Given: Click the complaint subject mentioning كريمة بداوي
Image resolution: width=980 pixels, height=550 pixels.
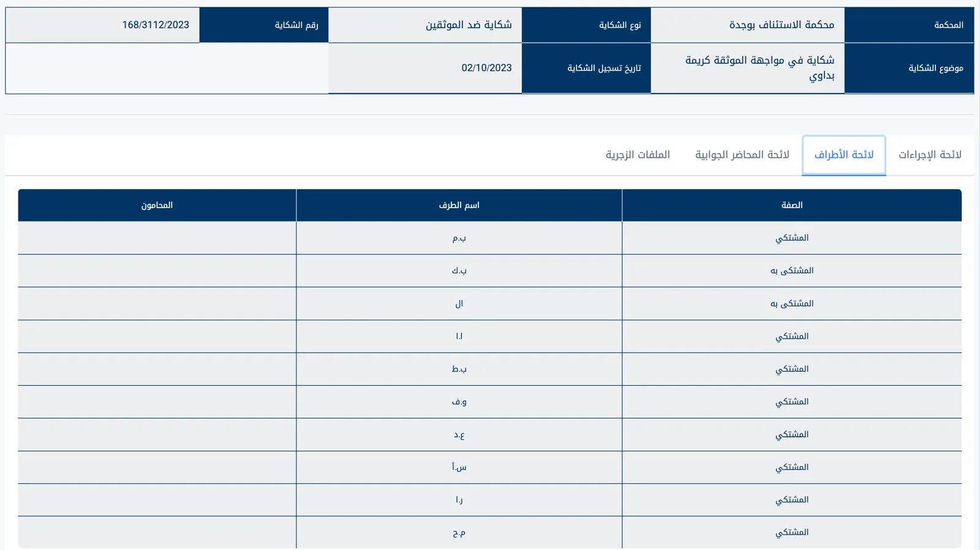Looking at the screenshot, I should (x=759, y=67).
